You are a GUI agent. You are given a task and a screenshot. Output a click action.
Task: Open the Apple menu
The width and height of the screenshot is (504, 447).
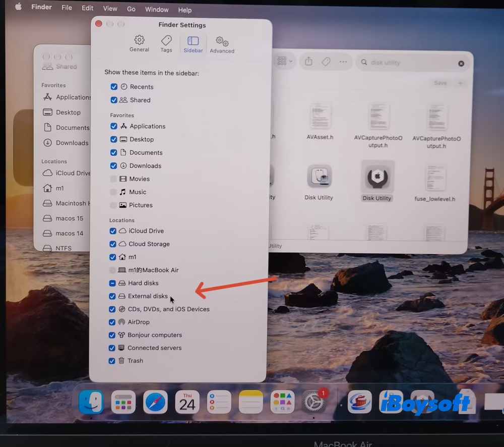[x=18, y=7]
